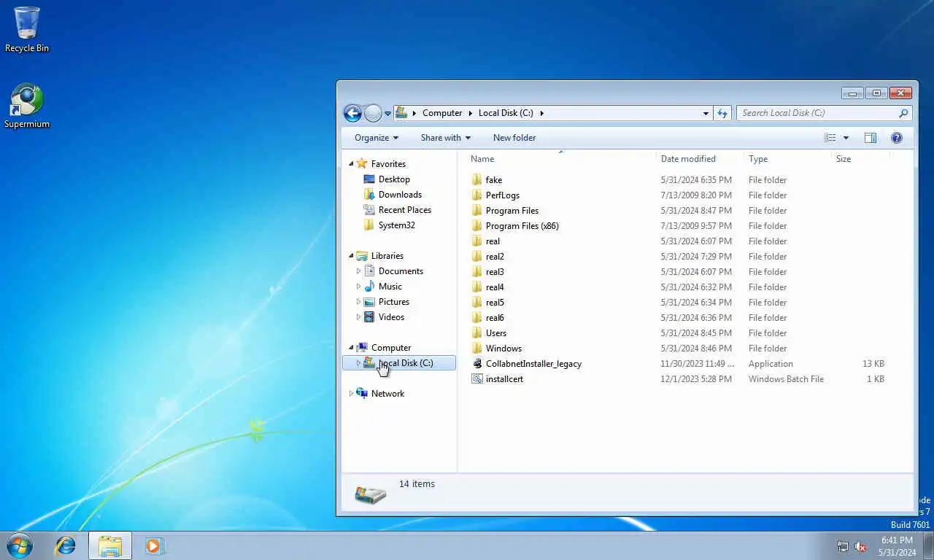Go back with the Explorer back arrow
Screen dimensions: 934x560
click(352, 113)
